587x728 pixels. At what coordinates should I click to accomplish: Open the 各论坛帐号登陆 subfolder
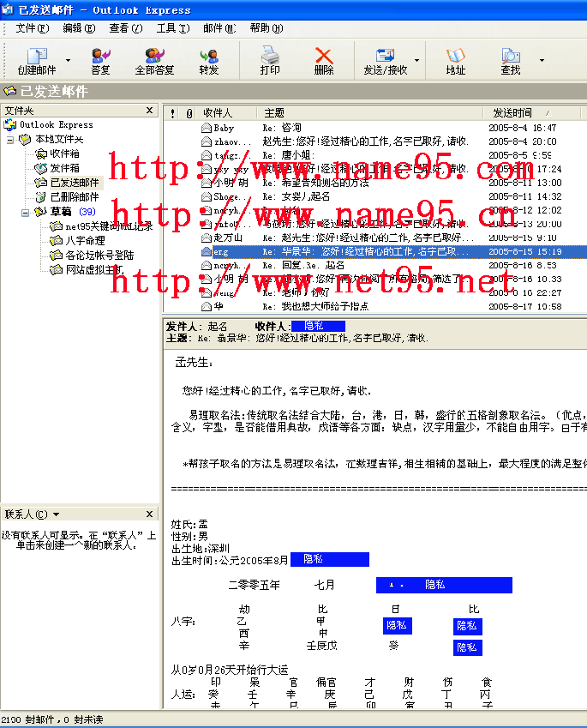click(x=99, y=255)
